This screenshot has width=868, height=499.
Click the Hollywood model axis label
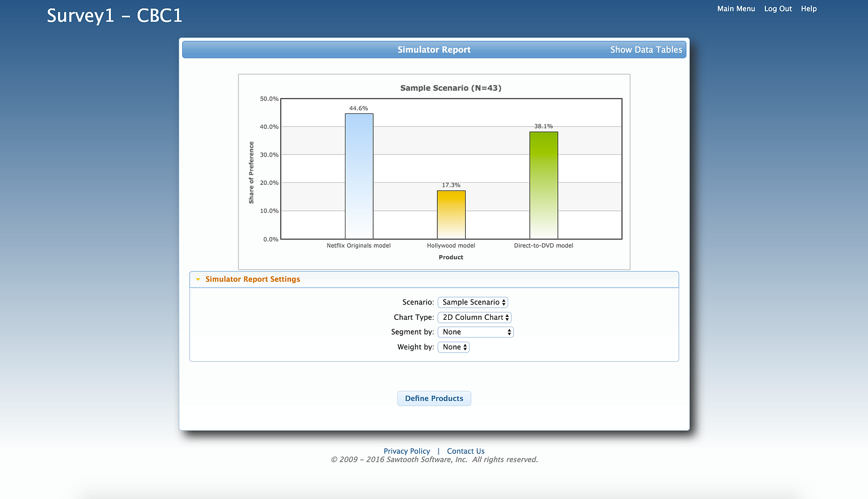point(451,246)
